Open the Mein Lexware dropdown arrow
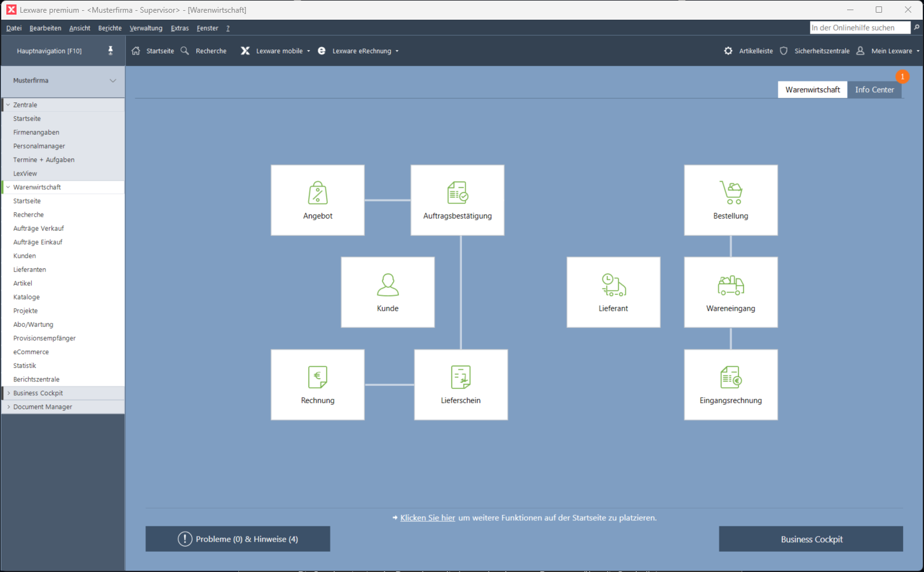Viewport: 924px width, 572px height. pyautogui.click(x=918, y=51)
